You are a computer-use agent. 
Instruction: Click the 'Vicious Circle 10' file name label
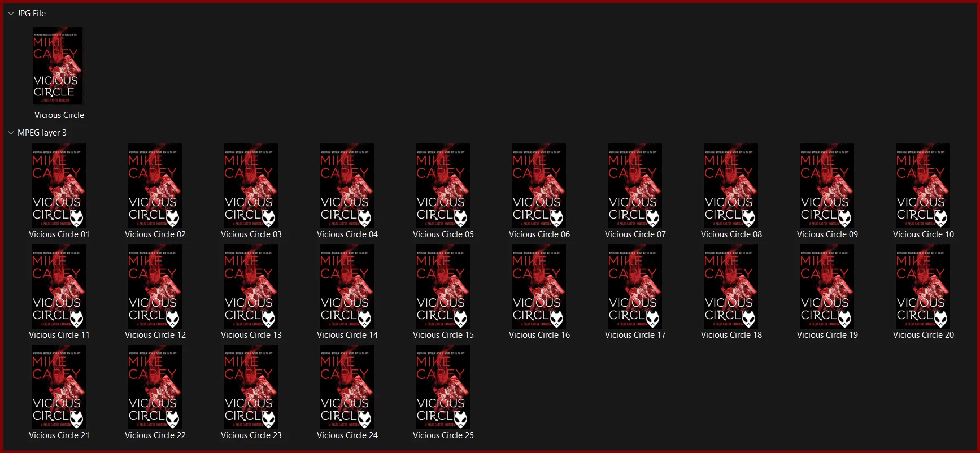click(924, 234)
